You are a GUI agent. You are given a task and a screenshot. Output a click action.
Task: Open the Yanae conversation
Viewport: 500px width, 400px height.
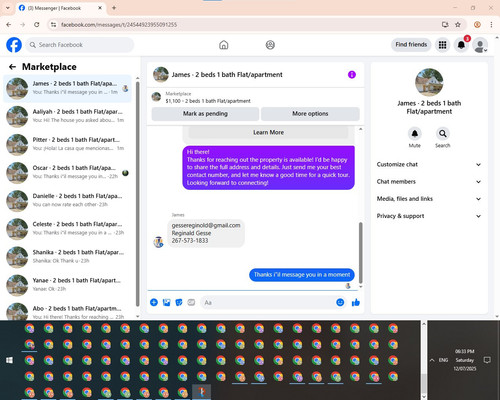pos(67,285)
